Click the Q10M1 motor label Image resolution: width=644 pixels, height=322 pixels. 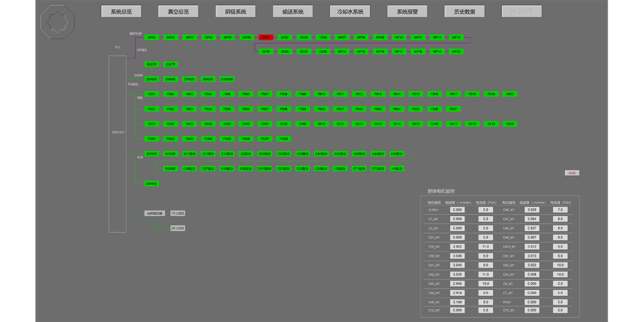(433, 210)
